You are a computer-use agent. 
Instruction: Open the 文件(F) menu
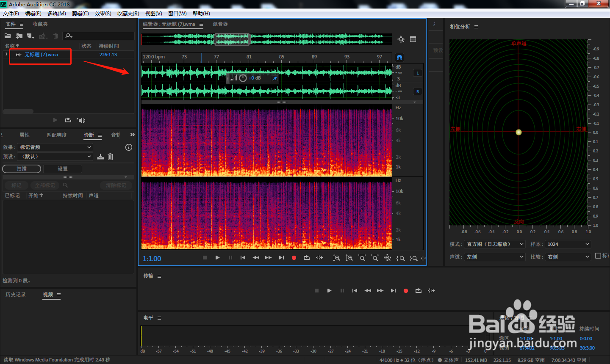pos(11,14)
